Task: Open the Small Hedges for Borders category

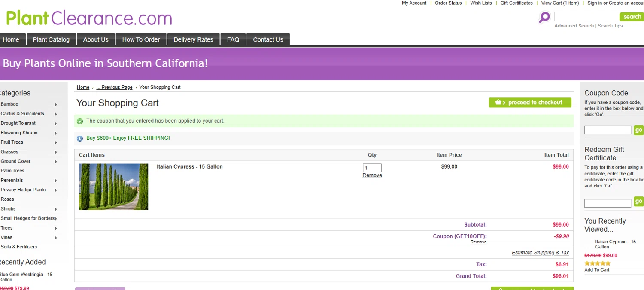Action: point(28,218)
